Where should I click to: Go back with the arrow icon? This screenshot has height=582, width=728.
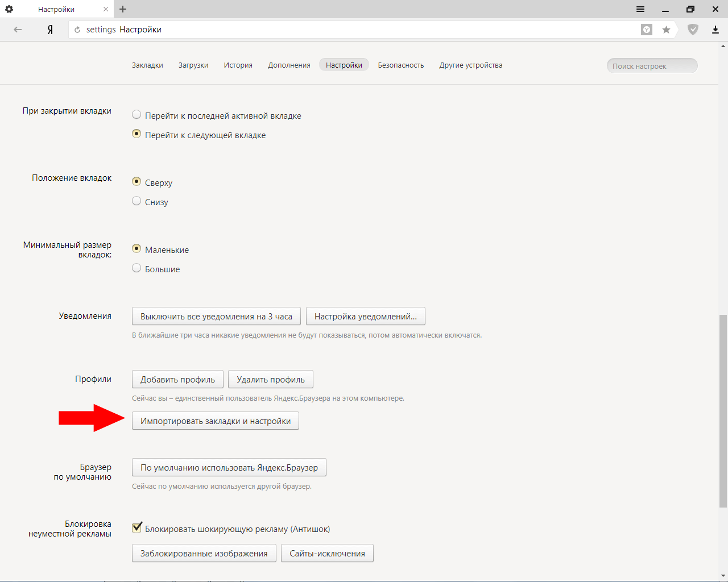(x=18, y=30)
